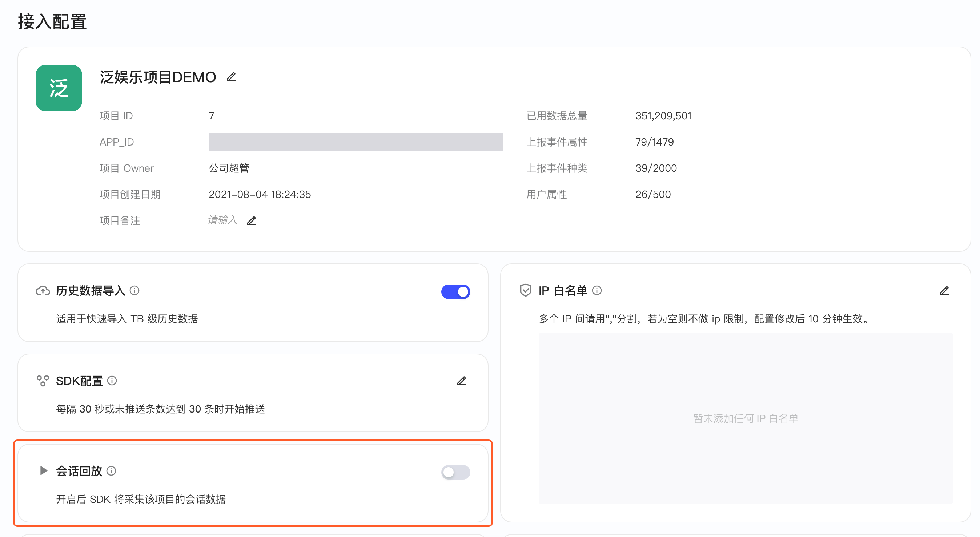Select the creation date 2021-08-04 18:24:35
The image size is (980, 537).
260,194
